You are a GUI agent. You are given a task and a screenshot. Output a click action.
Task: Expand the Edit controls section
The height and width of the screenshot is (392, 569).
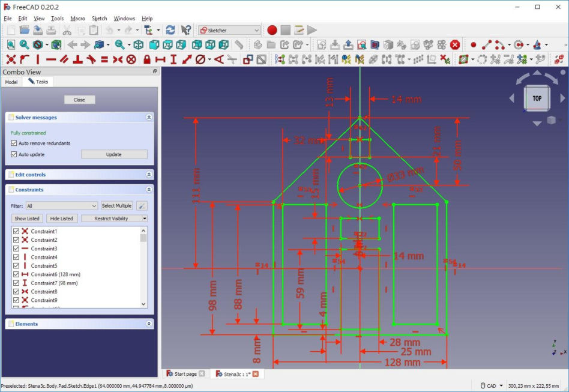149,175
